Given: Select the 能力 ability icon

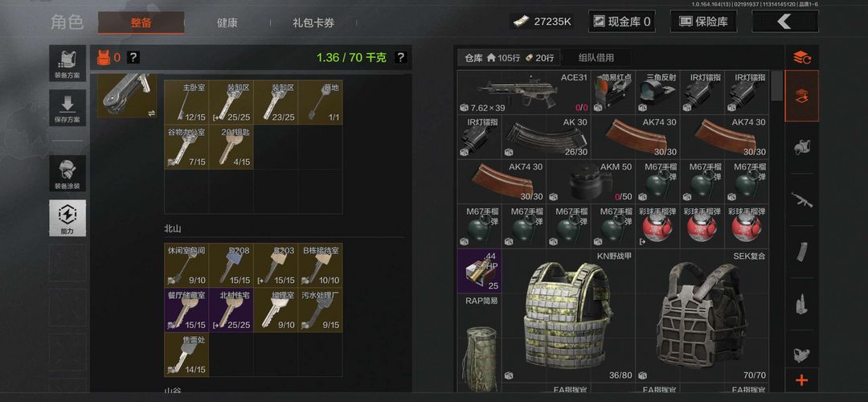Looking at the screenshot, I should (68, 218).
